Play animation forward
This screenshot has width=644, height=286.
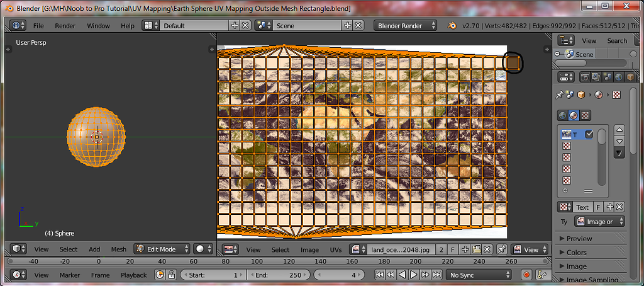pyautogui.click(x=414, y=275)
